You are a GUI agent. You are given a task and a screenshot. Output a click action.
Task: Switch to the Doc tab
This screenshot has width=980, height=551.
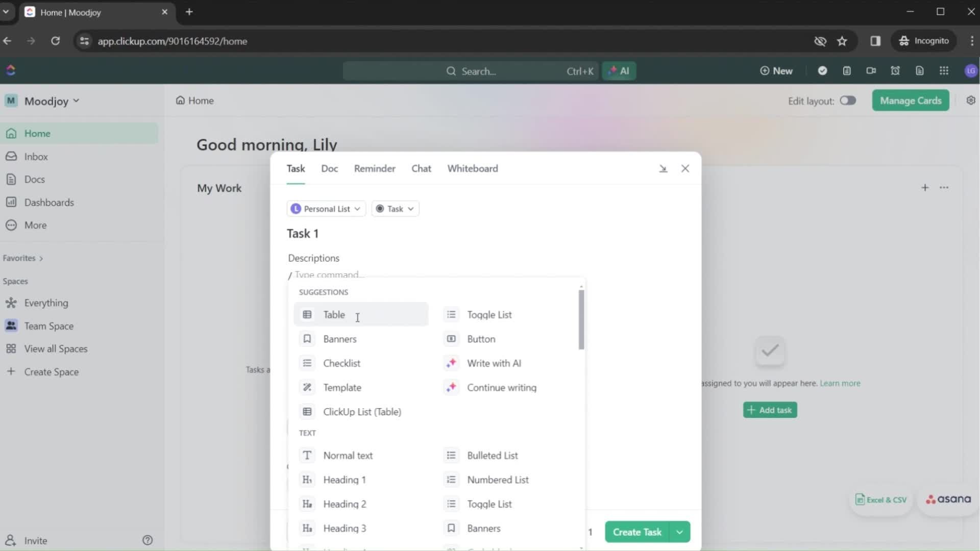pos(330,168)
